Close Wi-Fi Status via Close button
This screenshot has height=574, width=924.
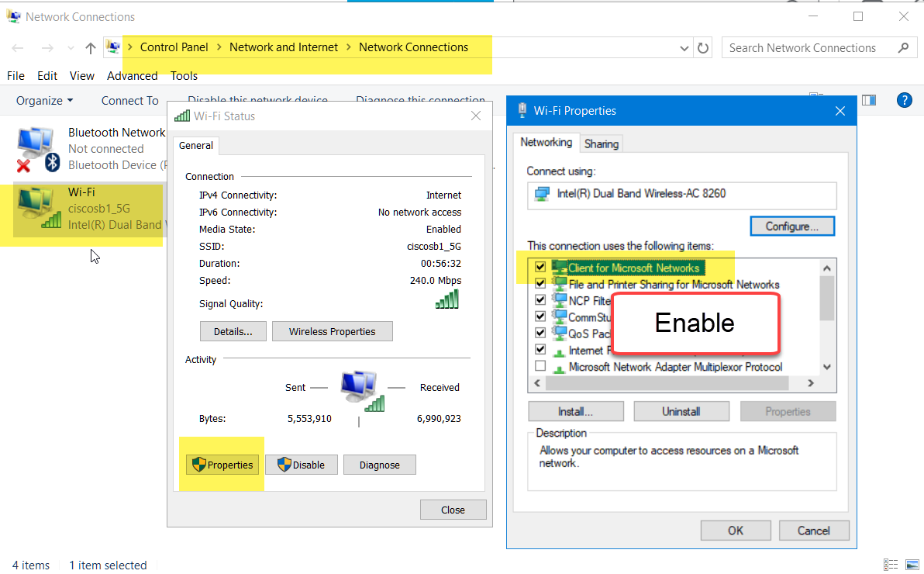click(453, 510)
